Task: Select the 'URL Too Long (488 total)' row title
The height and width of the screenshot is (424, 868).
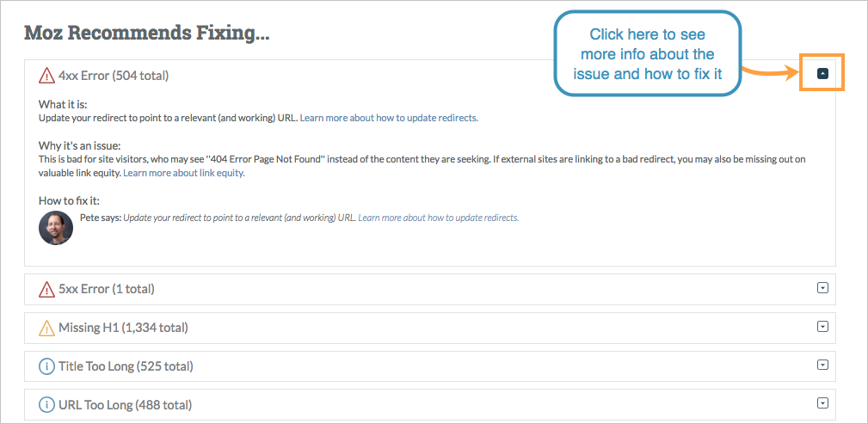Action: tap(125, 404)
